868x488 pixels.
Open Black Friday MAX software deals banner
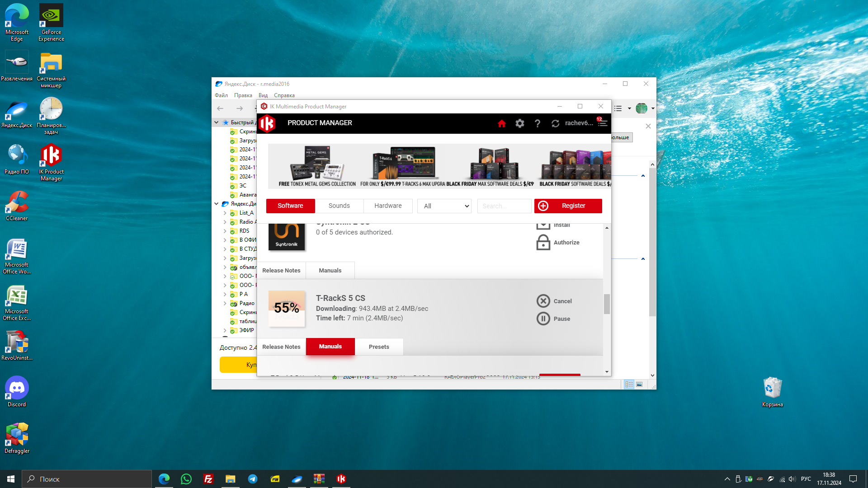[x=491, y=166]
